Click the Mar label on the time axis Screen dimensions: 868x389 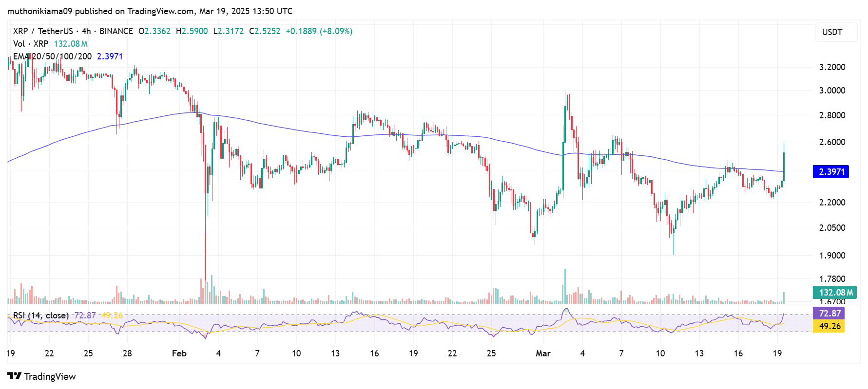point(543,353)
